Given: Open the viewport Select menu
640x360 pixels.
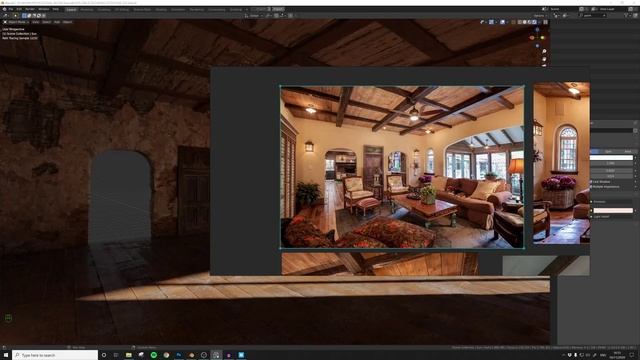Looking at the screenshot, I should pyautogui.click(x=47, y=22).
